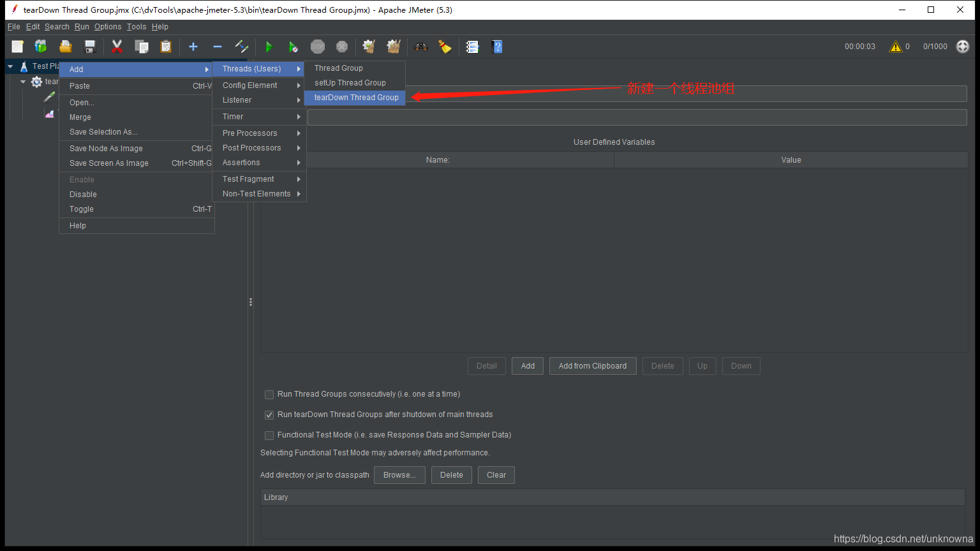Click the Help question mark icon
980x551 pixels.
(x=497, y=47)
